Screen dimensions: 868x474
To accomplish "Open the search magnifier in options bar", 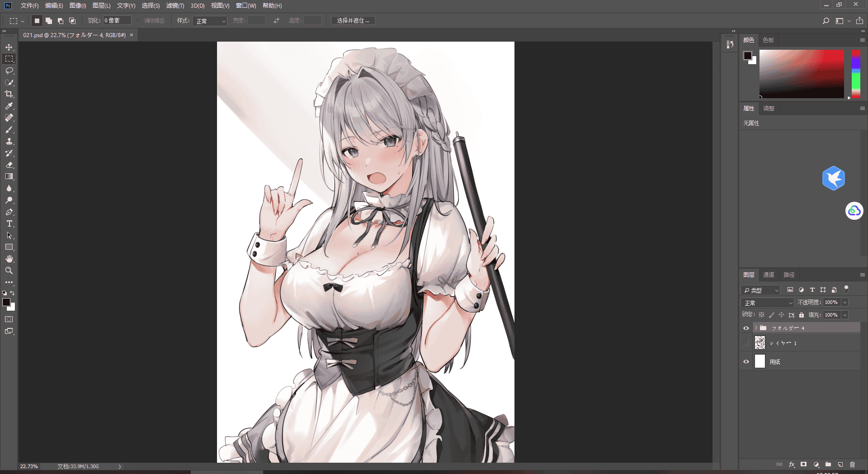I will click(x=826, y=21).
